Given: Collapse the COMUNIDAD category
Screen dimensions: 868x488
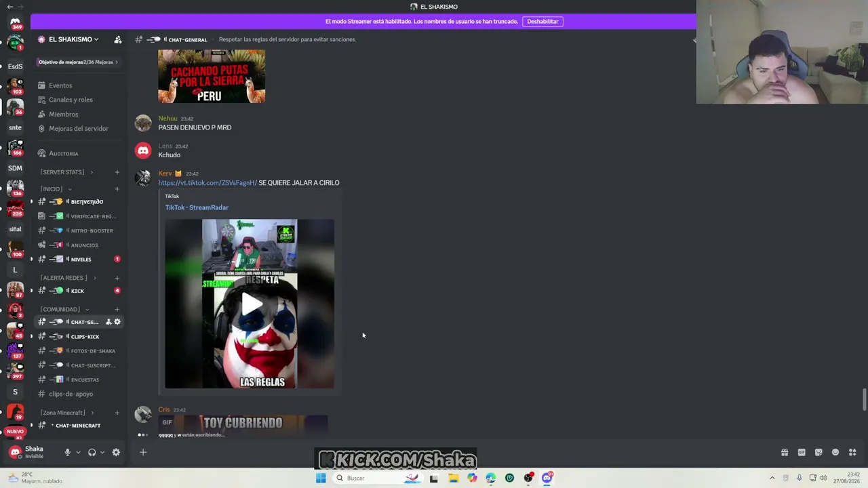Looking at the screenshot, I should [87, 310].
